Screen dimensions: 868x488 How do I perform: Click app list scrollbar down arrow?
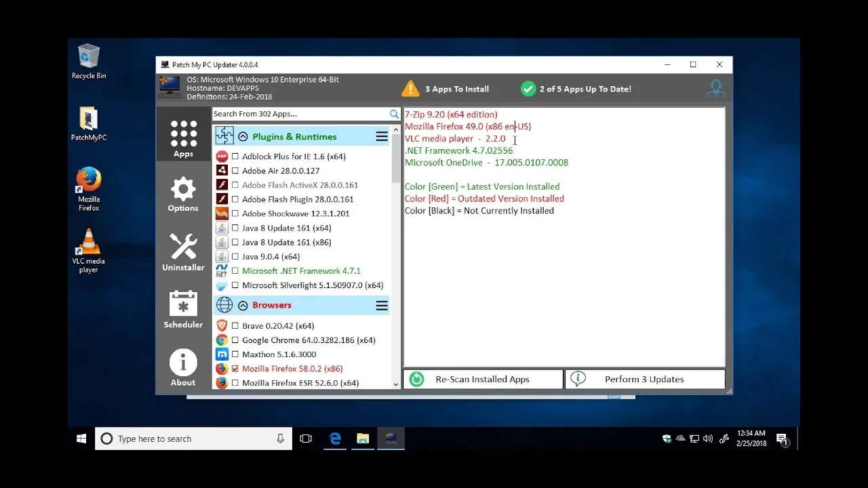coord(396,384)
